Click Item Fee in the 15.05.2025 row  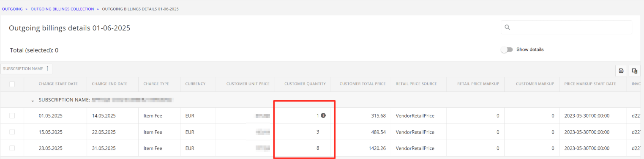tap(153, 132)
